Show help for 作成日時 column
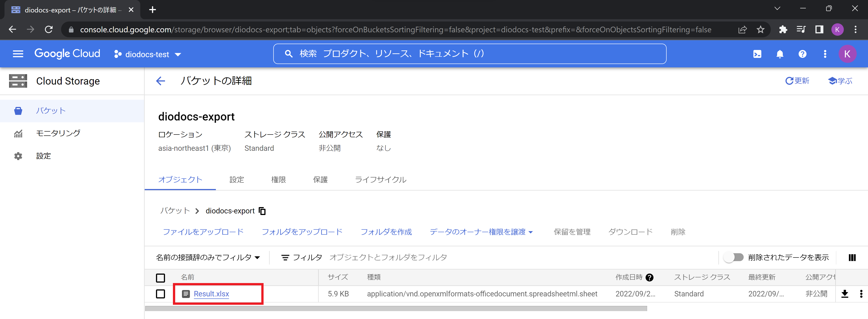This screenshot has width=868, height=319. tap(649, 277)
